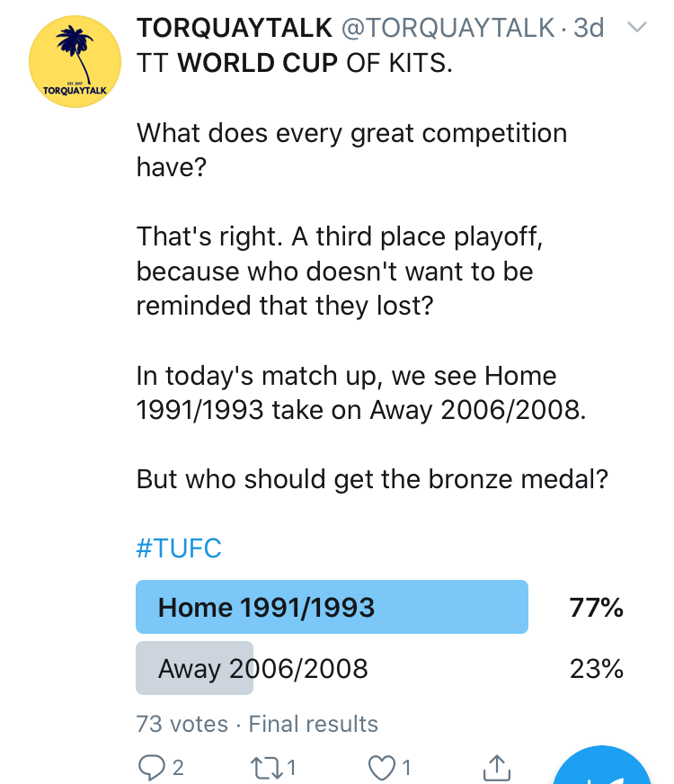Tap the share icon below the poll
The width and height of the screenshot is (674, 784).
pos(496,767)
